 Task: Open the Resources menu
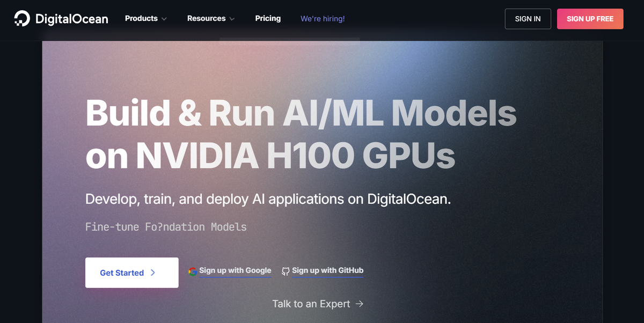(211, 18)
